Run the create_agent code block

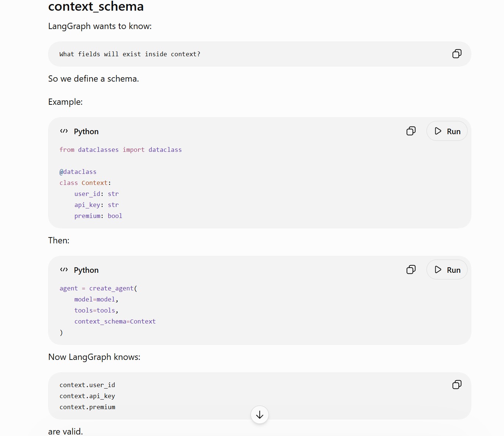(447, 270)
